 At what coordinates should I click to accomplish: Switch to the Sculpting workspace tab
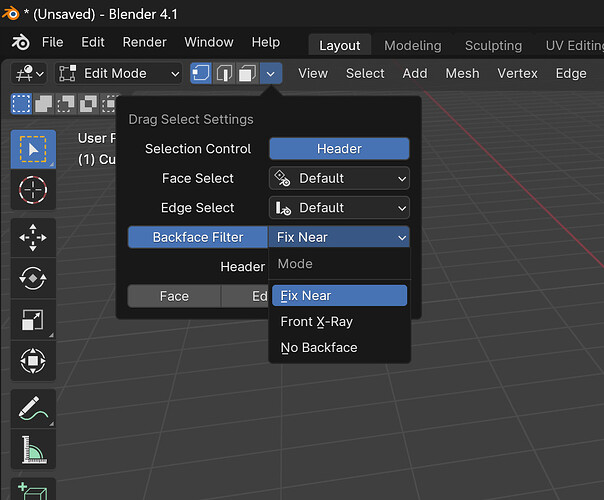[493, 45]
